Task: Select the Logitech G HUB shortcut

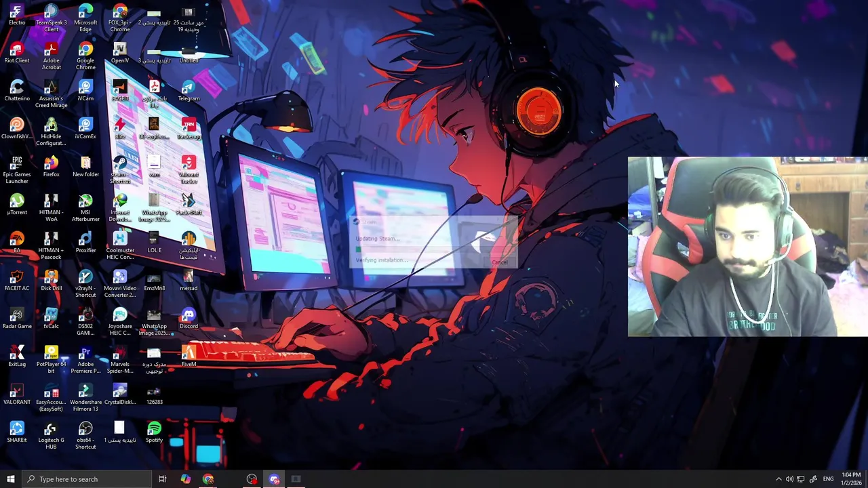Action: click(51, 436)
